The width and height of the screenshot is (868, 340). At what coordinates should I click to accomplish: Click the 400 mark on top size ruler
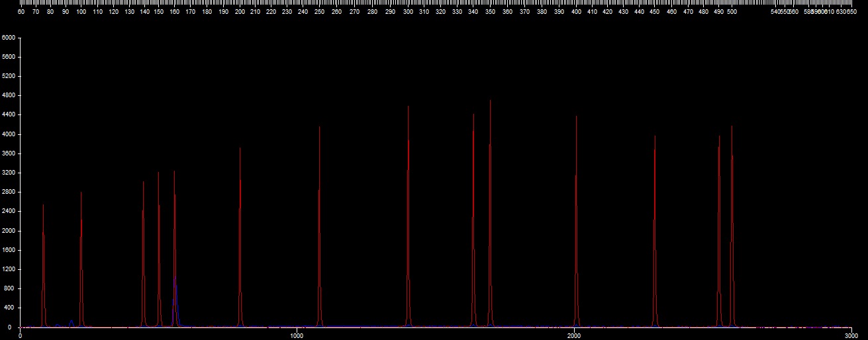click(576, 12)
